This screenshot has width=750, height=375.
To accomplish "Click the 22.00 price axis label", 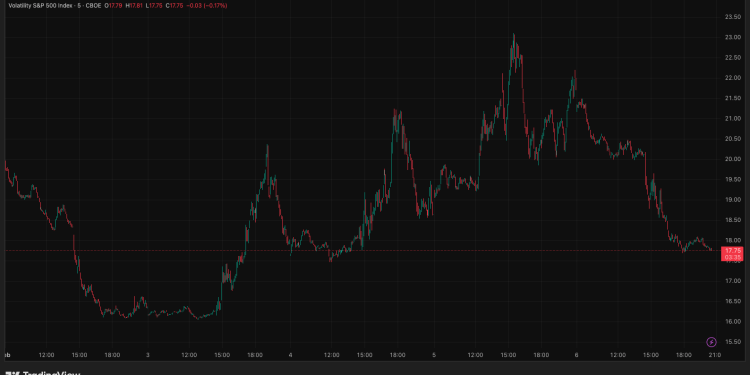I will tap(733, 78).
